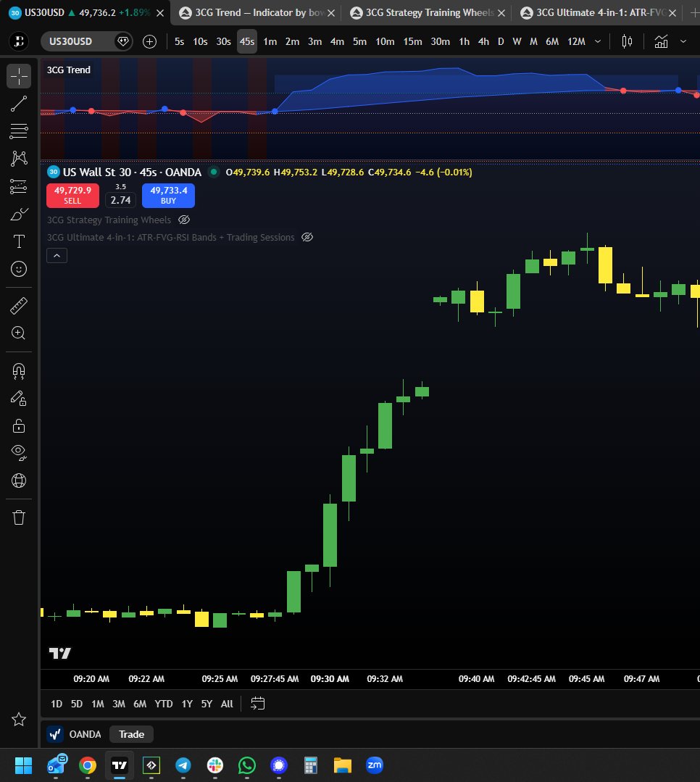
Task: Open the chart style dropdown chevron
Action: pos(682,41)
